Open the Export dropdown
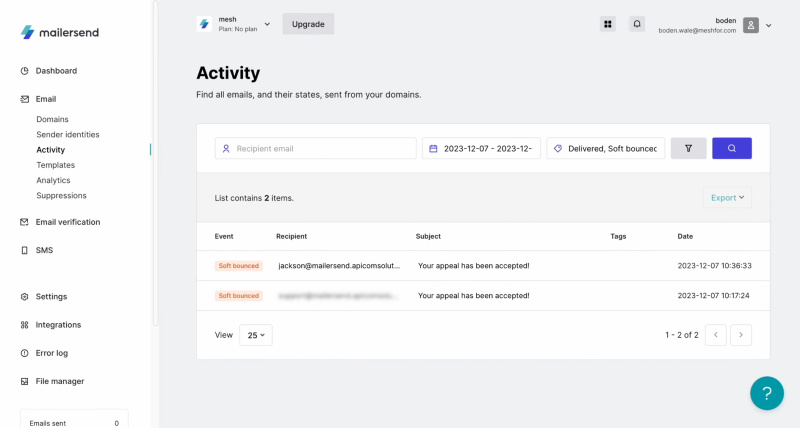This screenshot has width=800, height=428. (x=727, y=198)
